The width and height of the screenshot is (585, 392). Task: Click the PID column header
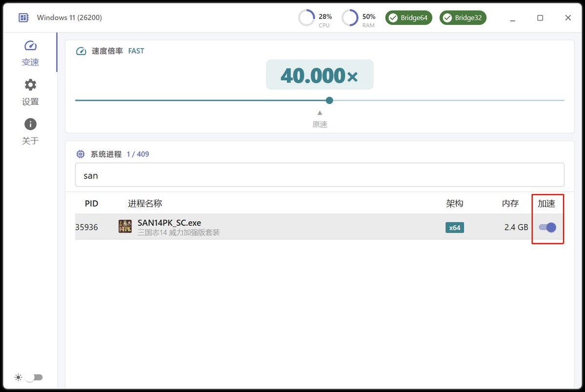(x=91, y=203)
